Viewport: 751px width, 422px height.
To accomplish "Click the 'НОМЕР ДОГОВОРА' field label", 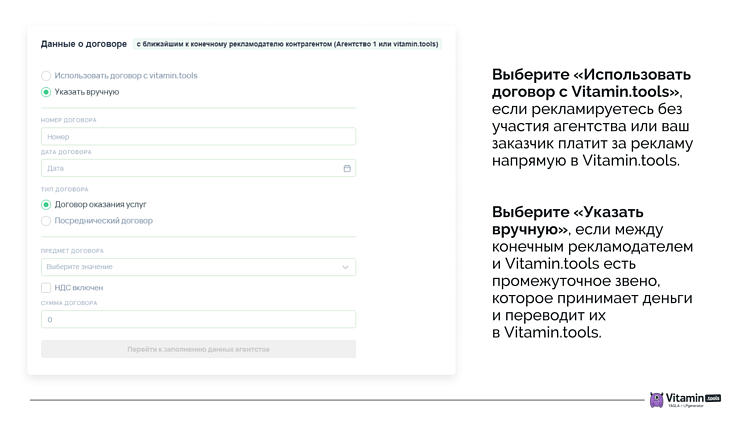I will click(x=68, y=120).
